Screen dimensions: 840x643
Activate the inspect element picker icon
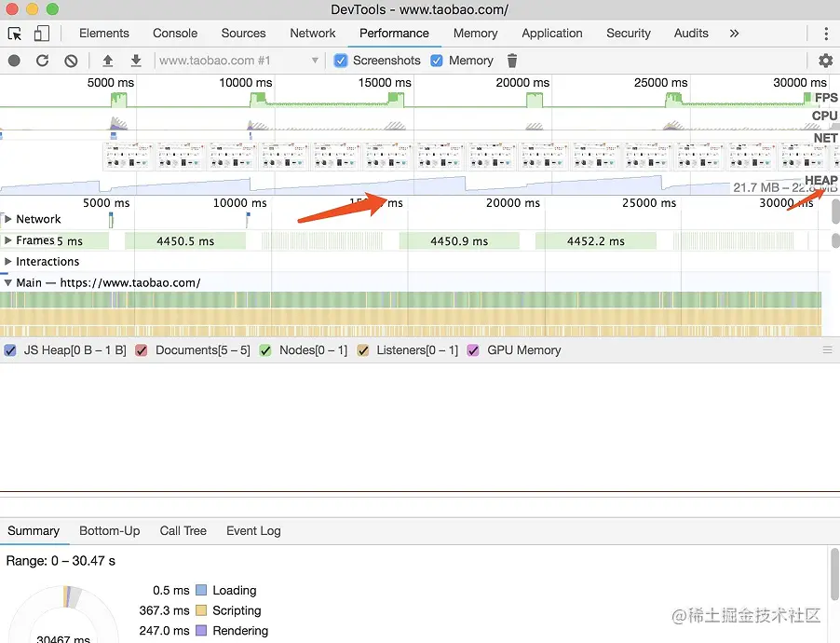click(x=15, y=34)
